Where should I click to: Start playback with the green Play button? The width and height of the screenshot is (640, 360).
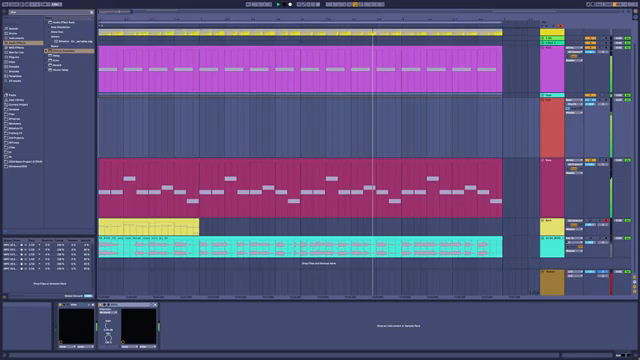[x=278, y=4]
